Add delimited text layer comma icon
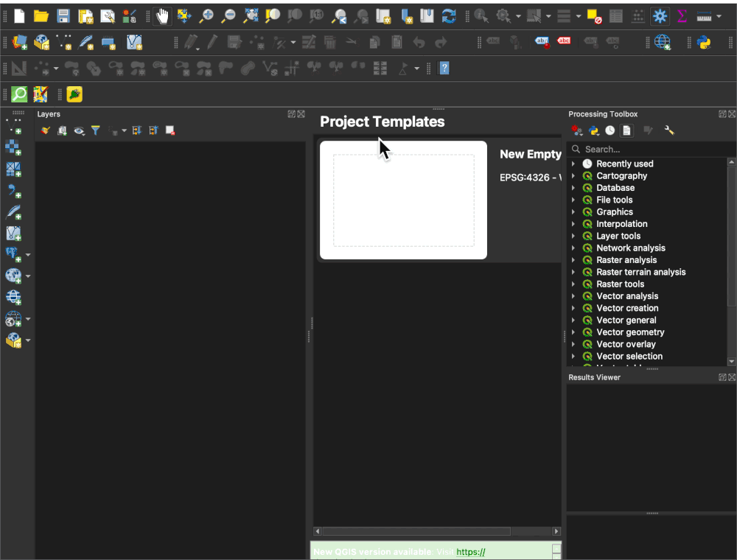 click(x=13, y=190)
